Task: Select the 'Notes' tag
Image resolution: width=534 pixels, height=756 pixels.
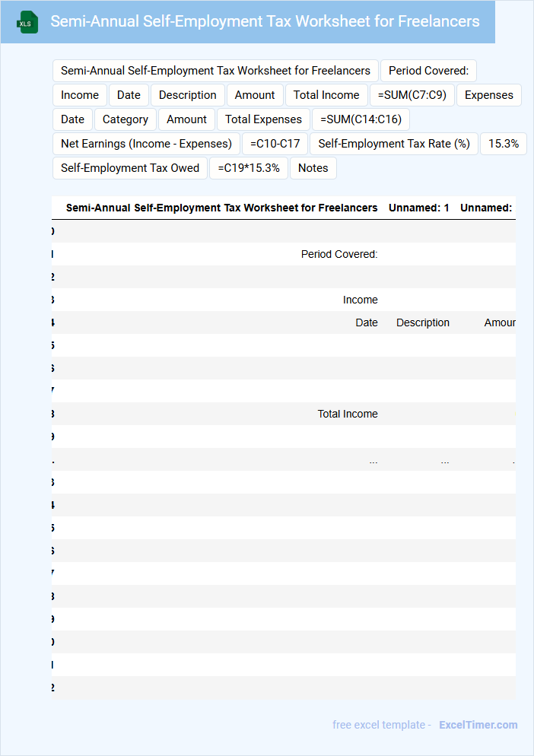Action: pyautogui.click(x=313, y=168)
